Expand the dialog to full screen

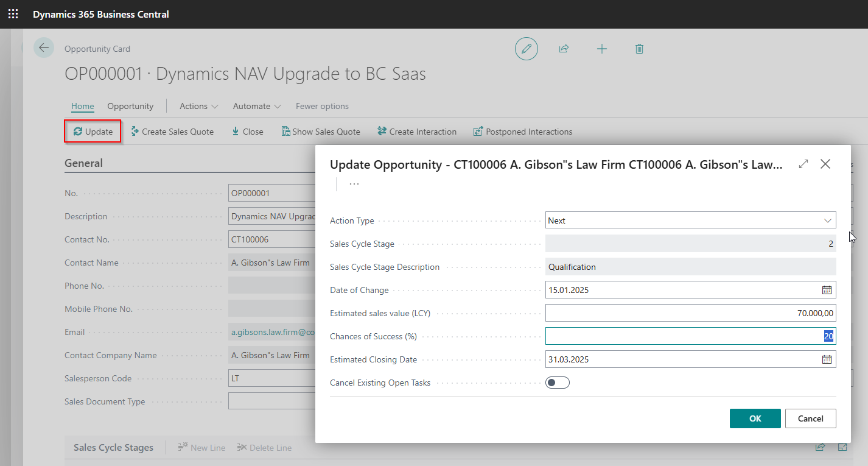point(803,164)
